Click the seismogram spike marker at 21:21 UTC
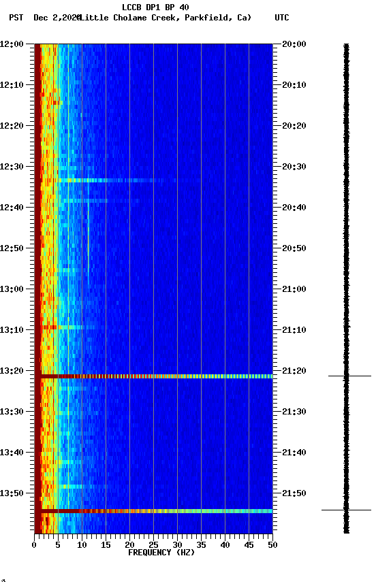Image resolution: width=376 pixels, height=588 pixels. [349, 376]
